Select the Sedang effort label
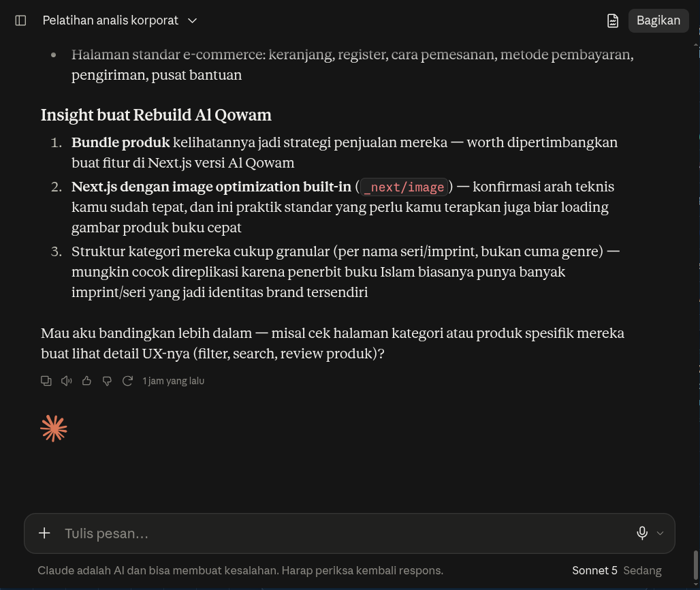 [x=642, y=570]
